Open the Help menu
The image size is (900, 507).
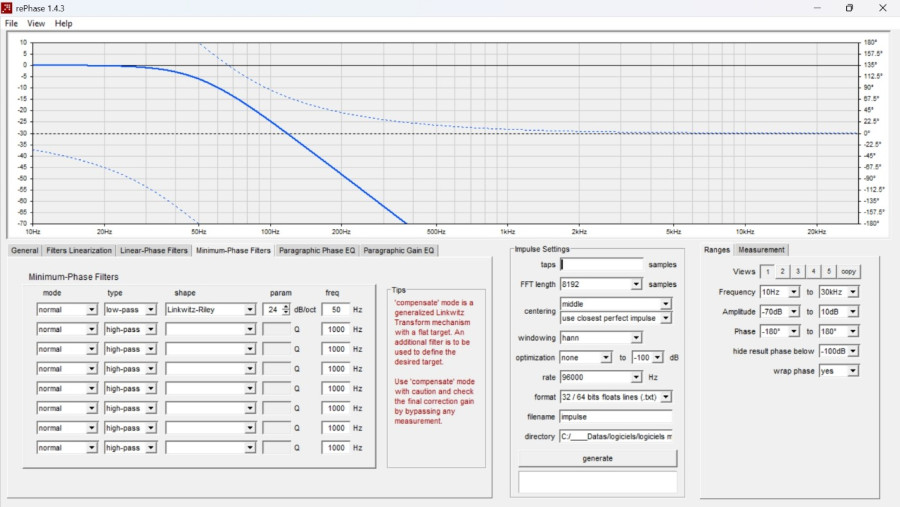click(x=63, y=24)
